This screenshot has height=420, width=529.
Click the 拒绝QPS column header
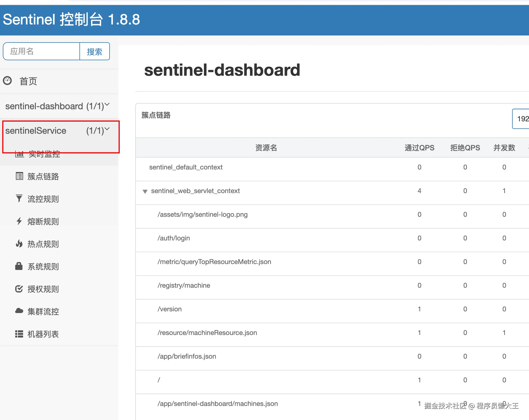click(465, 148)
